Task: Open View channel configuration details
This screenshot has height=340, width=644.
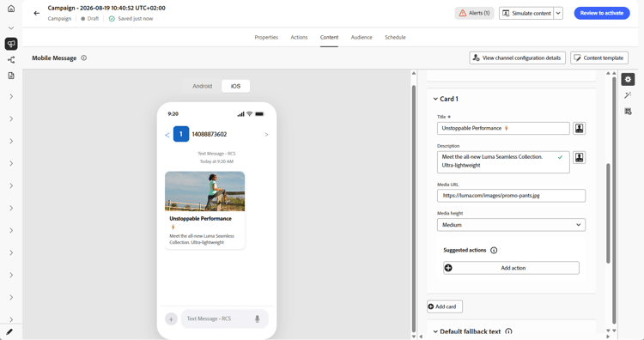Action: 517,58
